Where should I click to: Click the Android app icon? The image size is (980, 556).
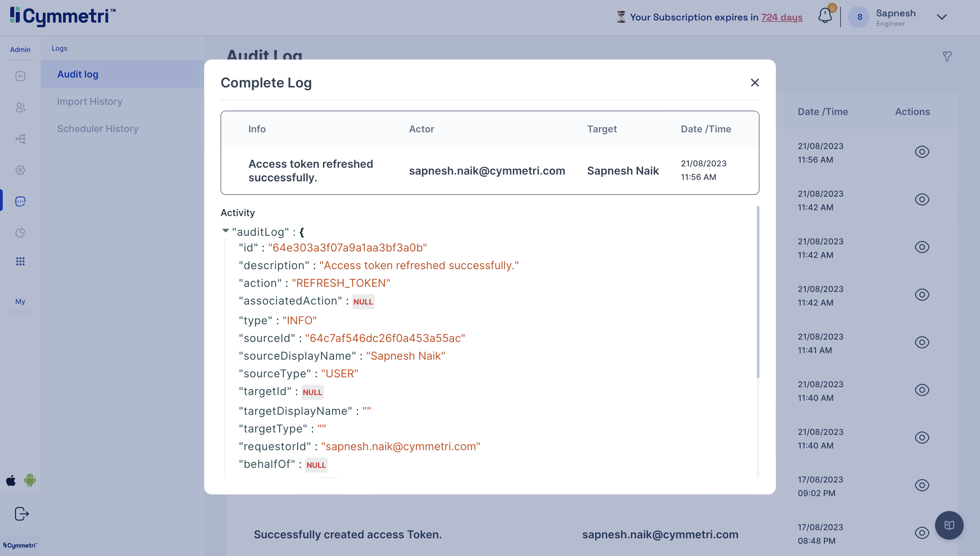(30, 480)
